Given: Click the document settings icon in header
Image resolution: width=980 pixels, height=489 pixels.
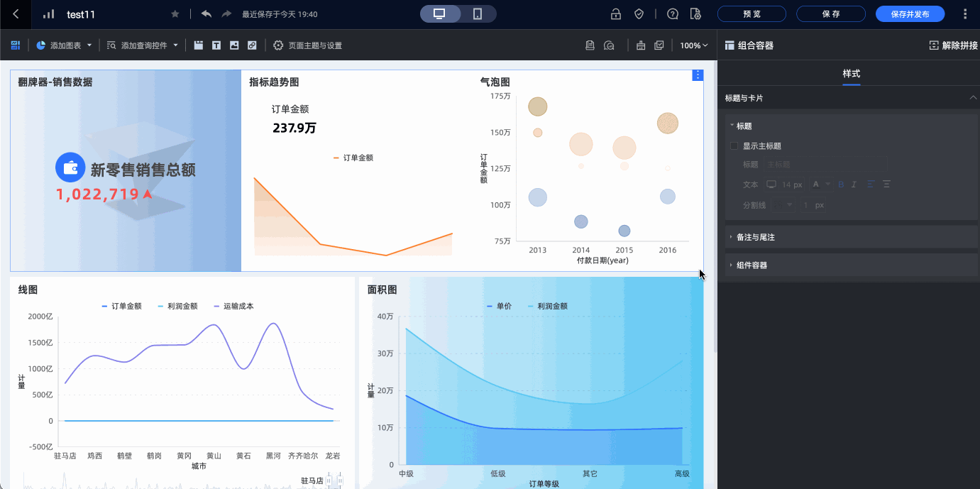Looking at the screenshot, I should [x=695, y=14].
